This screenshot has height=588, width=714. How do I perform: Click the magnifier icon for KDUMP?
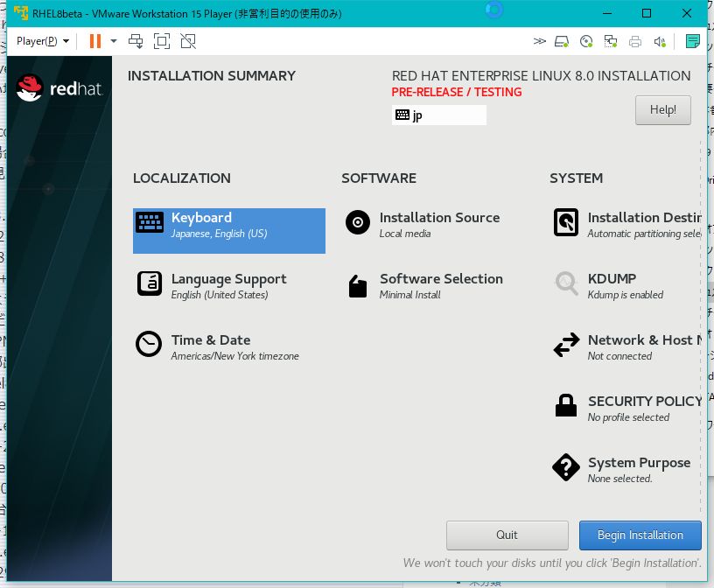tap(566, 283)
